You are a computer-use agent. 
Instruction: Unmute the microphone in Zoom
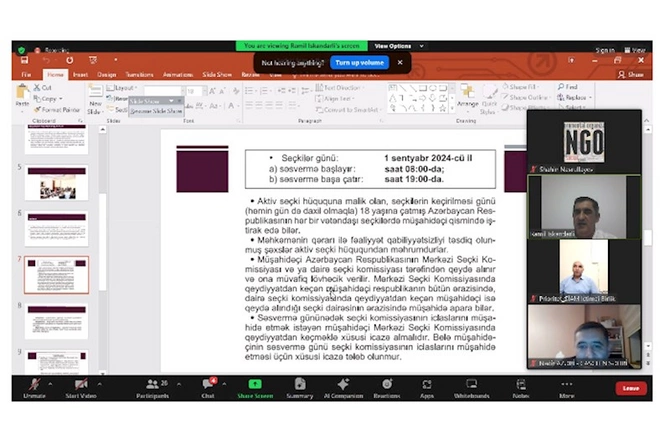pos(34,388)
